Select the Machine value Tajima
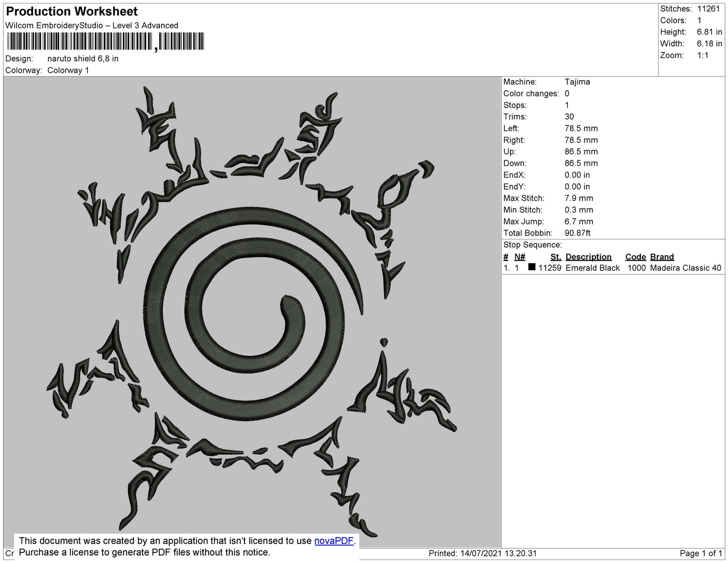This screenshot has height=563, width=728. (x=577, y=82)
